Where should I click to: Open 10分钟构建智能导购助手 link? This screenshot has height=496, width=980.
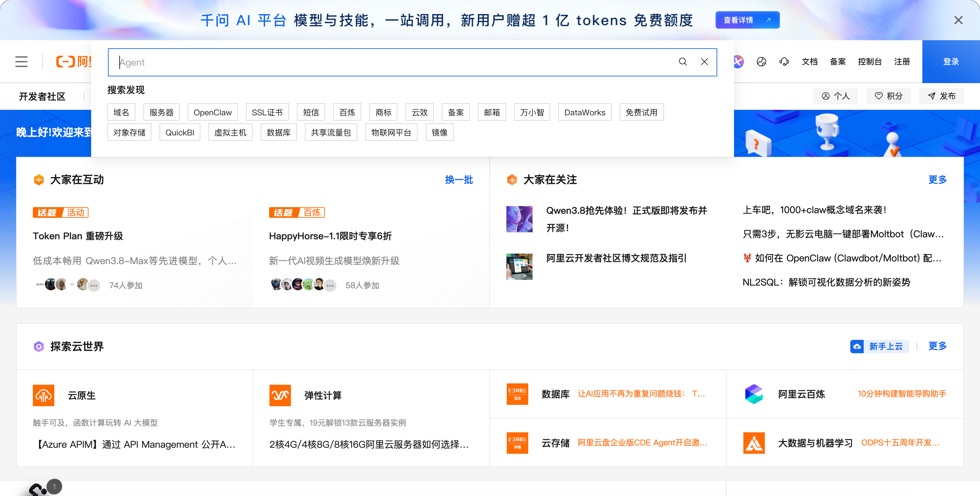coord(902,394)
